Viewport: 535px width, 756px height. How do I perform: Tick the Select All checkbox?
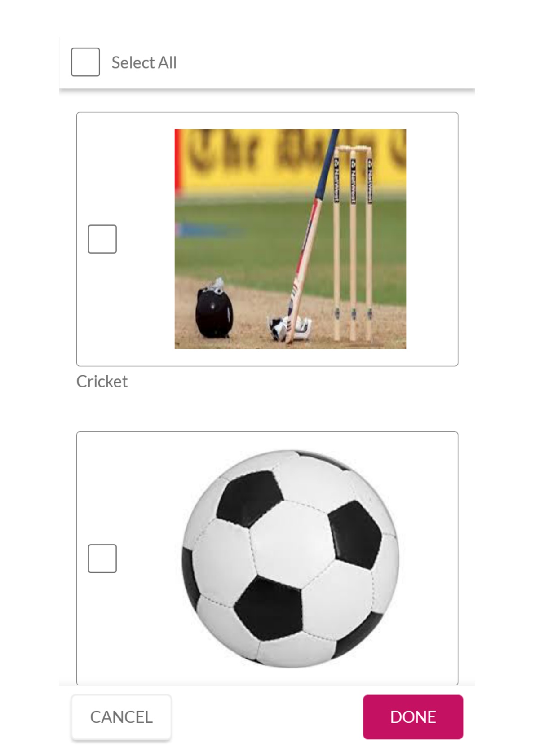(x=85, y=62)
